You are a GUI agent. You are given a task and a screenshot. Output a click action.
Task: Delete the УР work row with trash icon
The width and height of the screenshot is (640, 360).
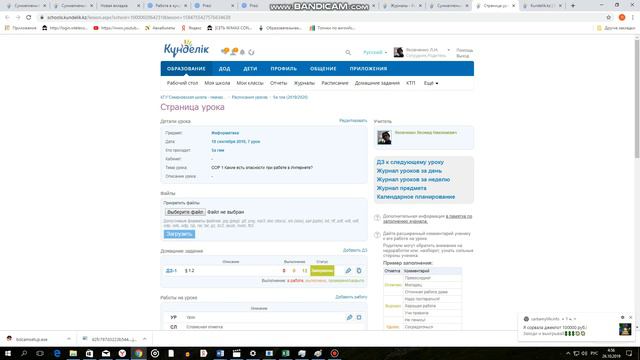click(x=359, y=317)
